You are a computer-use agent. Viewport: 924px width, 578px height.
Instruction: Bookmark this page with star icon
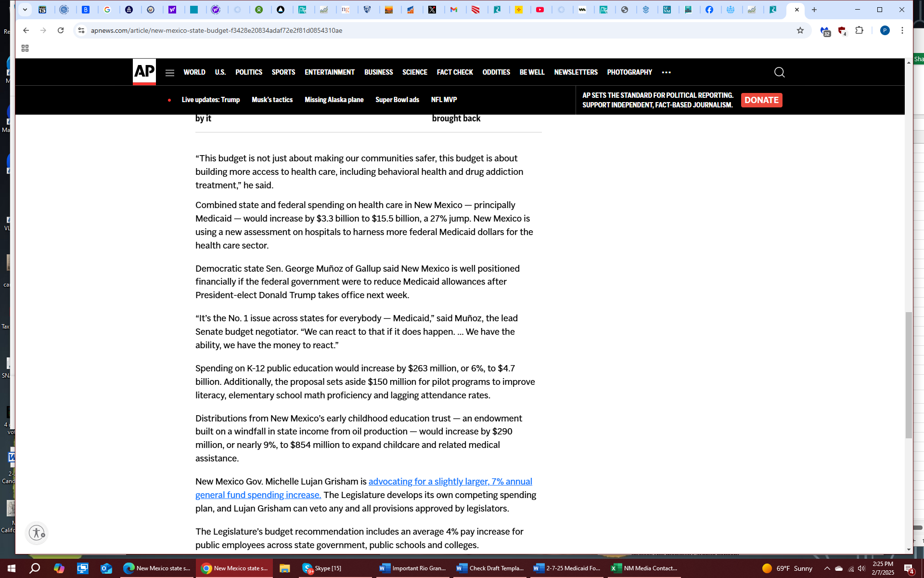[800, 30]
